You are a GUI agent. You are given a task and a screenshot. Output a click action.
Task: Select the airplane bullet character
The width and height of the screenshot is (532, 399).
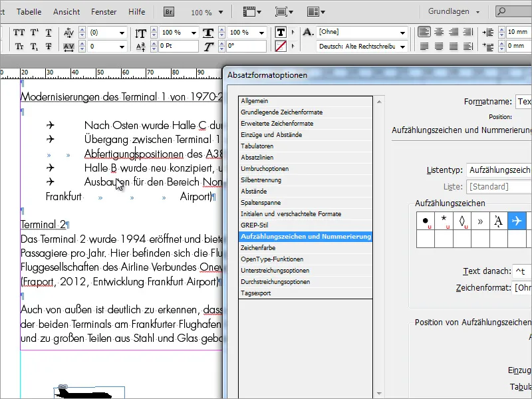point(517,221)
